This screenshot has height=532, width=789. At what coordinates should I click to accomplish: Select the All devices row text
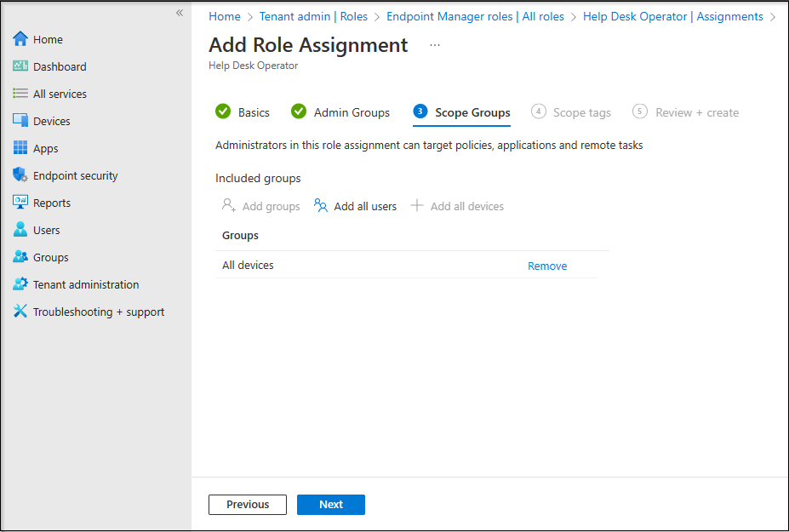point(248,266)
